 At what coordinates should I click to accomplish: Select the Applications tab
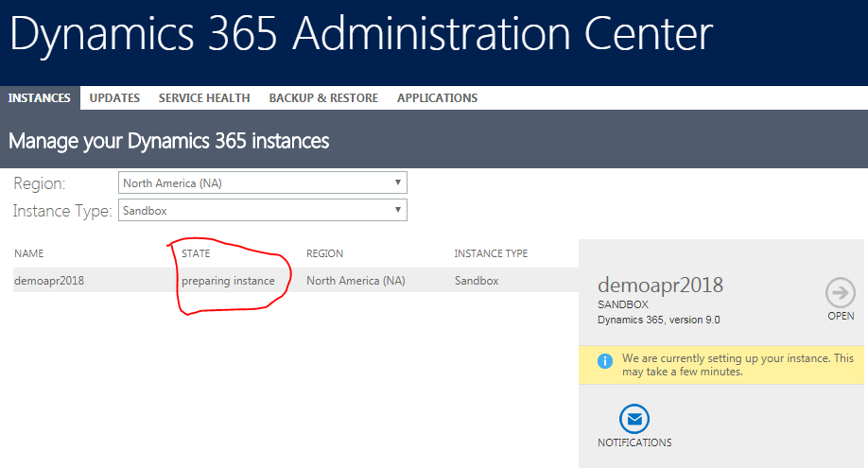[437, 98]
